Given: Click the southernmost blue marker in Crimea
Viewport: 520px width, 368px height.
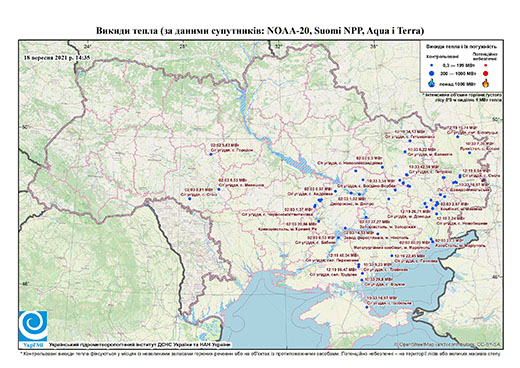Looking at the screenshot, I should [367, 307].
